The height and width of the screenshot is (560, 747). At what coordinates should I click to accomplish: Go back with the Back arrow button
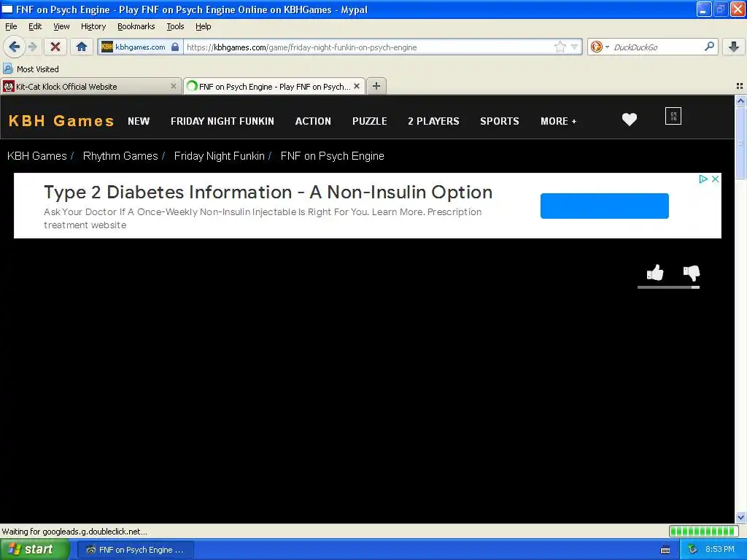(x=14, y=47)
